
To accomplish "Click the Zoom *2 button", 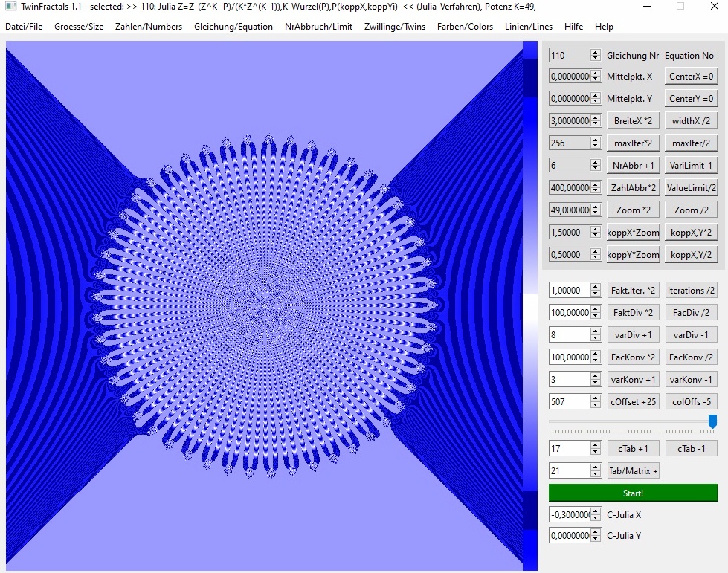I will click(634, 210).
